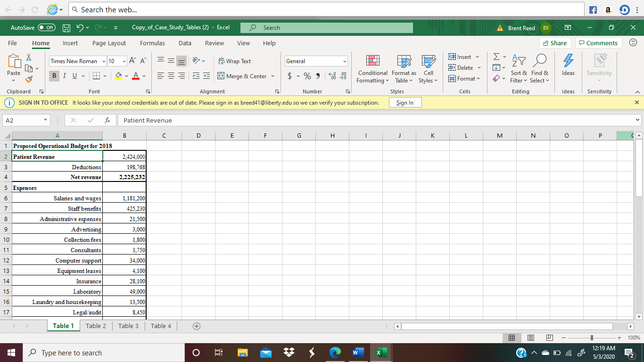Open Find & Select magnifier
The image size is (644, 362).
(x=540, y=68)
